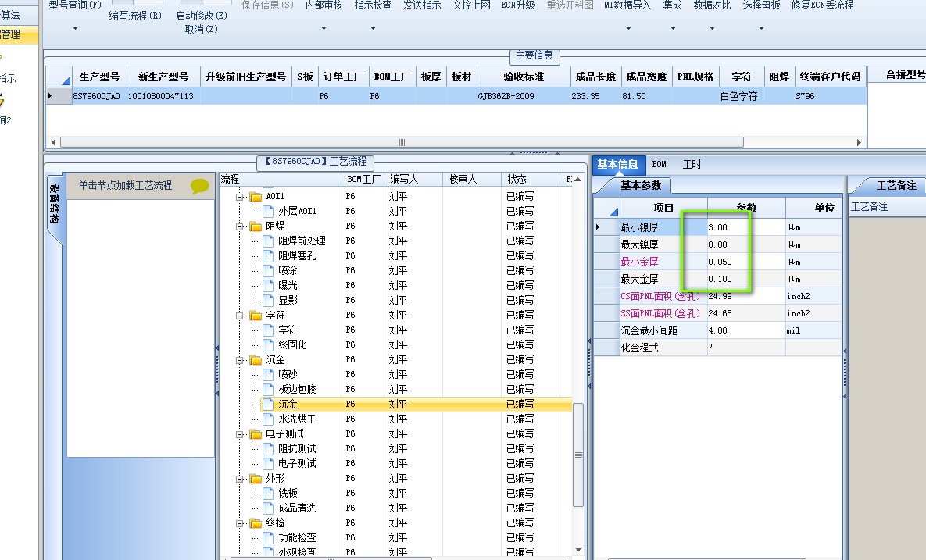Click the yellow speech bubble icon
Image resolution: width=926 pixels, height=560 pixels.
199,187
